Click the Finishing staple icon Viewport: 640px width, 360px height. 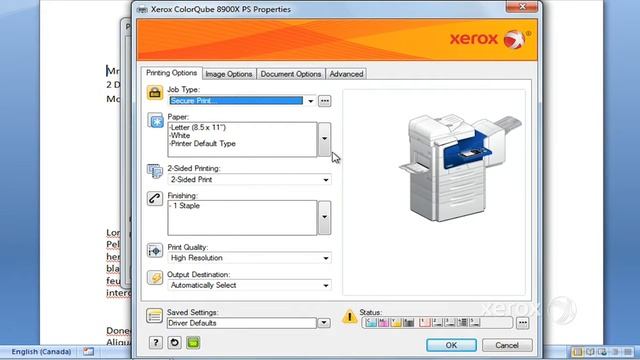[155, 198]
